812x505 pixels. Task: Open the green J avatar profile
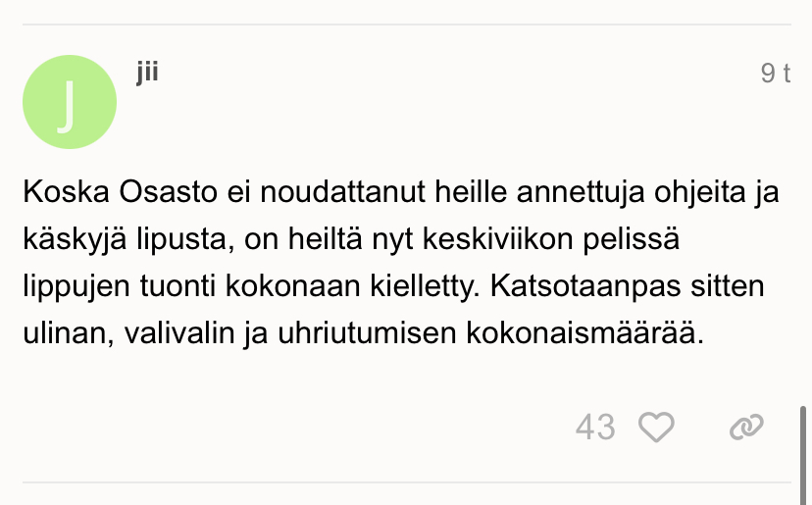pos(70,103)
